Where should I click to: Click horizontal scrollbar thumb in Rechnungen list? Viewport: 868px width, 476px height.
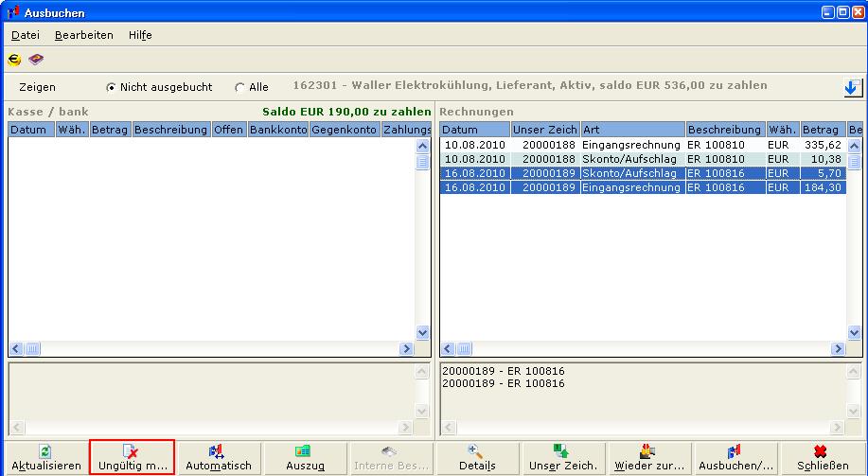pyautogui.click(x=464, y=348)
